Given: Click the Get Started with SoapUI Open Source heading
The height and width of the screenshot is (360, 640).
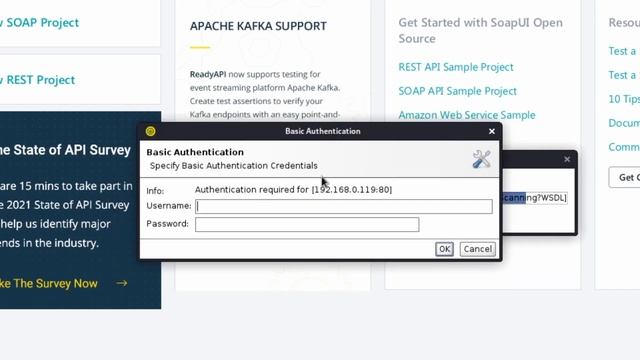Looking at the screenshot, I should [480, 31].
